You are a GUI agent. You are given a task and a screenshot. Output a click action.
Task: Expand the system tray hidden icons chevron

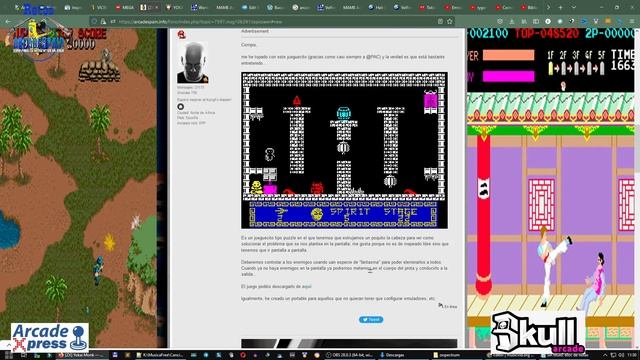[605, 355]
